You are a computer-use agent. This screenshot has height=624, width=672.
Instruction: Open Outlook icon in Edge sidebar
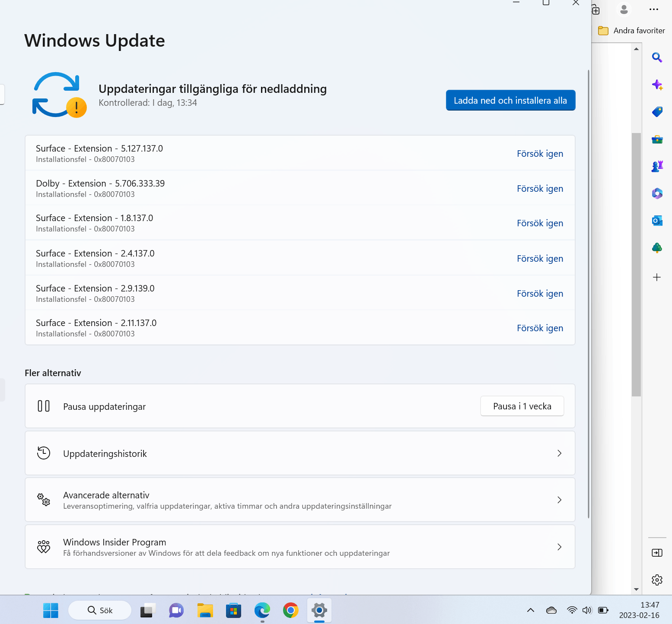pos(657,221)
